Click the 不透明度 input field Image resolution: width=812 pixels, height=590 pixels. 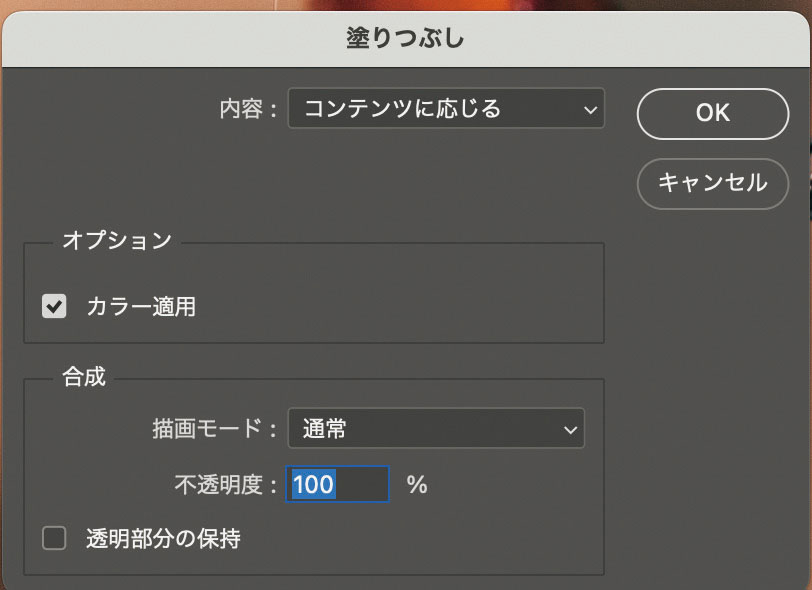point(337,485)
